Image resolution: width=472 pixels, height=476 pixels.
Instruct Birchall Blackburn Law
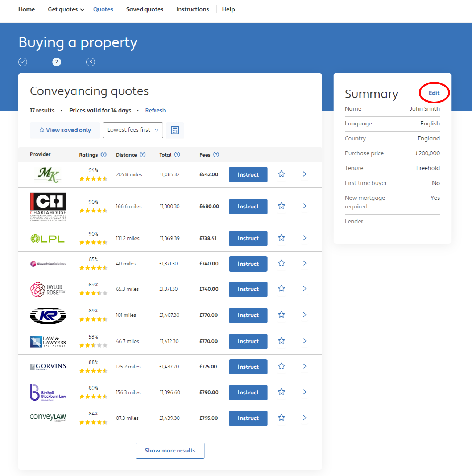click(248, 393)
